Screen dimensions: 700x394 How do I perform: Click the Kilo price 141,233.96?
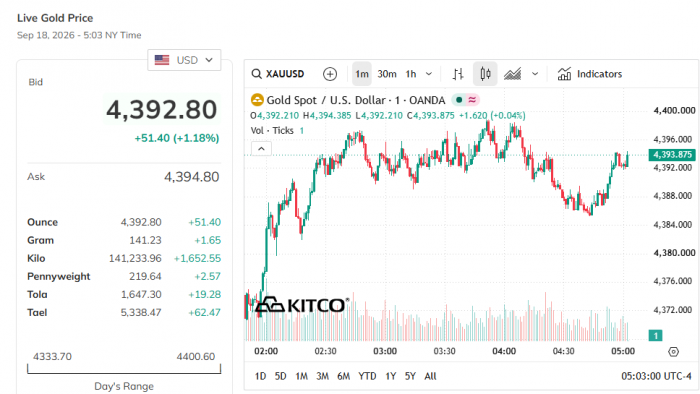(x=135, y=258)
